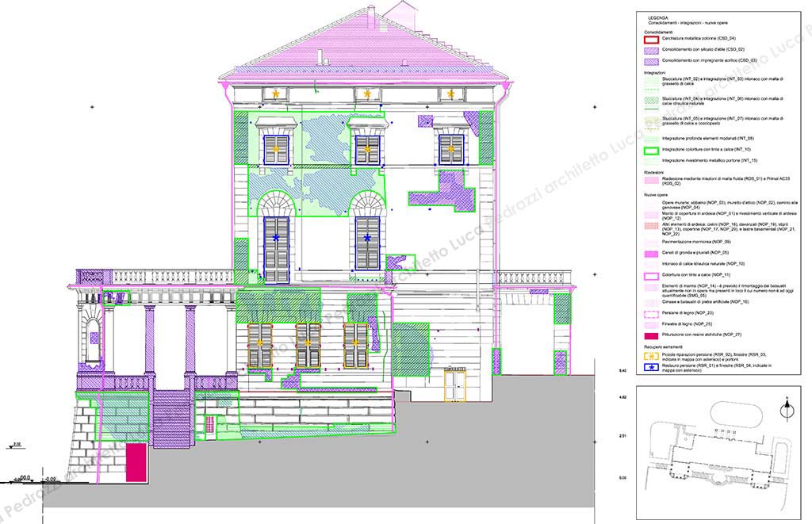Click the yellow-outlined entrance door
Viewport: 812px width, 524px height.
click(454, 384)
